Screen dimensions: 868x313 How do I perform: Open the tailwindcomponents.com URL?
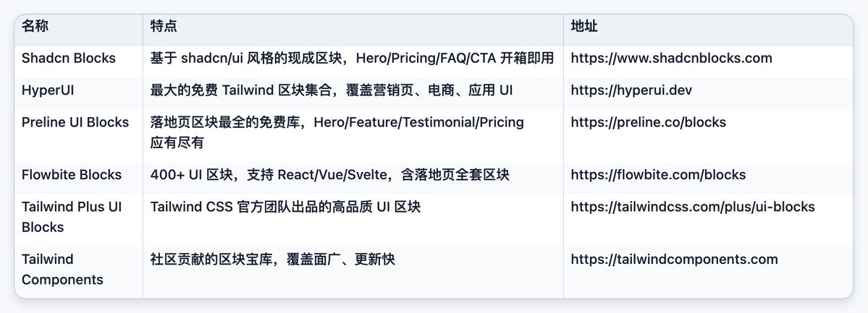(x=674, y=260)
